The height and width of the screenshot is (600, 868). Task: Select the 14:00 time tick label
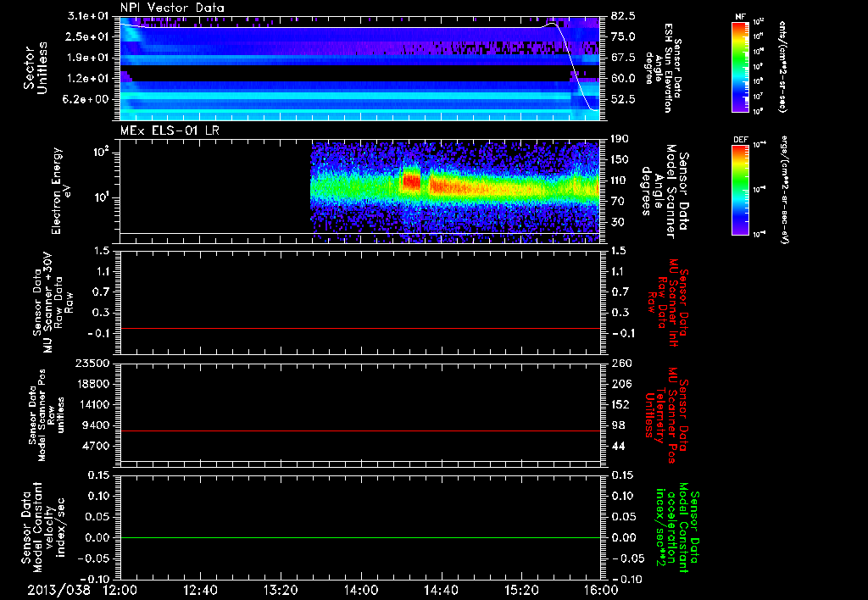pos(361,590)
